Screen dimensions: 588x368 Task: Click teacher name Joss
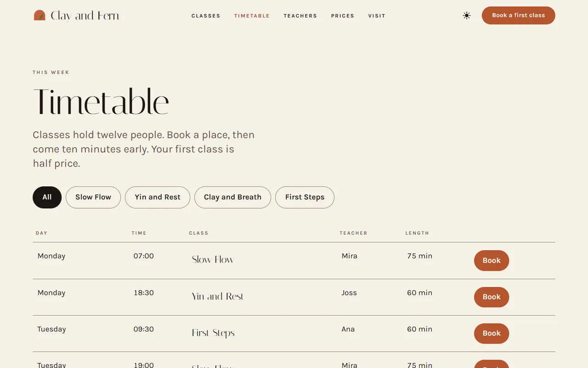tap(349, 293)
